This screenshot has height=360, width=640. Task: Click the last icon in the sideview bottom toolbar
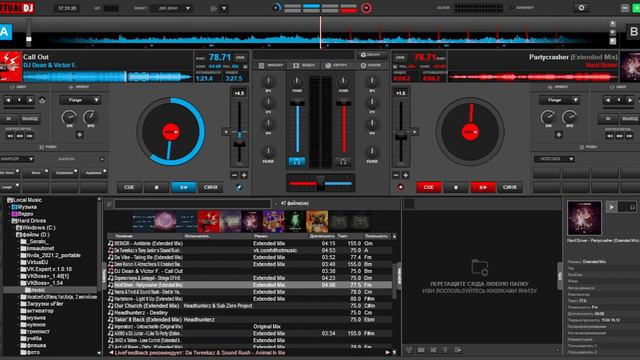tap(458, 350)
